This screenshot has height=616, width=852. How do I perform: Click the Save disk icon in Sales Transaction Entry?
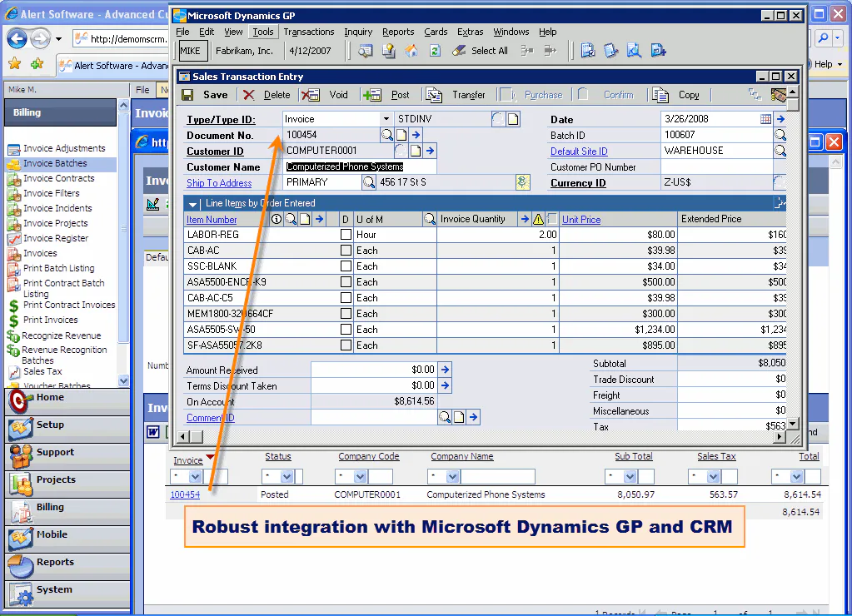point(187,95)
